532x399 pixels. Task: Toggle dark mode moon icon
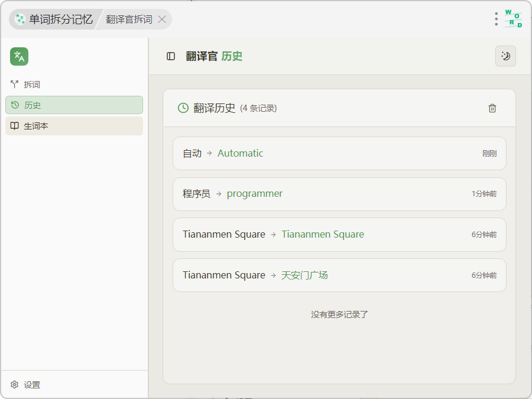(x=505, y=56)
